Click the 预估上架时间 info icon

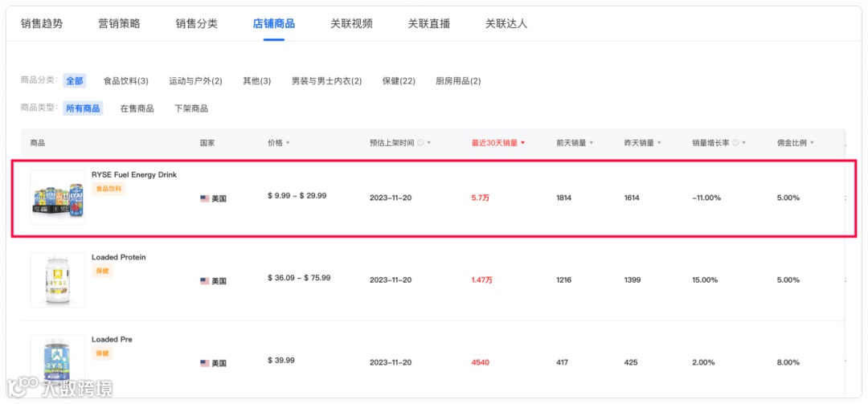(x=420, y=143)
